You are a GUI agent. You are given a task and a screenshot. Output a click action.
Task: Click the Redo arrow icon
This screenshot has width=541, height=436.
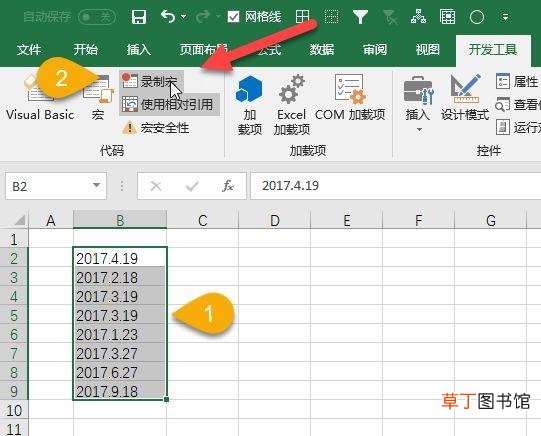[203, 16]
